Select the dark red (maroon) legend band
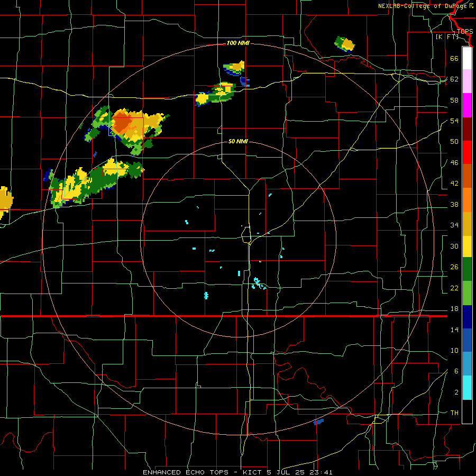 pyautogui.click(x=467, y=129)
